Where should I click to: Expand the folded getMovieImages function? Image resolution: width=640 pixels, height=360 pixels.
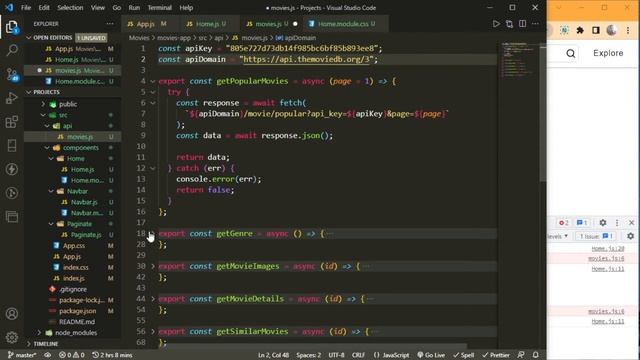[x=153, y=266]
